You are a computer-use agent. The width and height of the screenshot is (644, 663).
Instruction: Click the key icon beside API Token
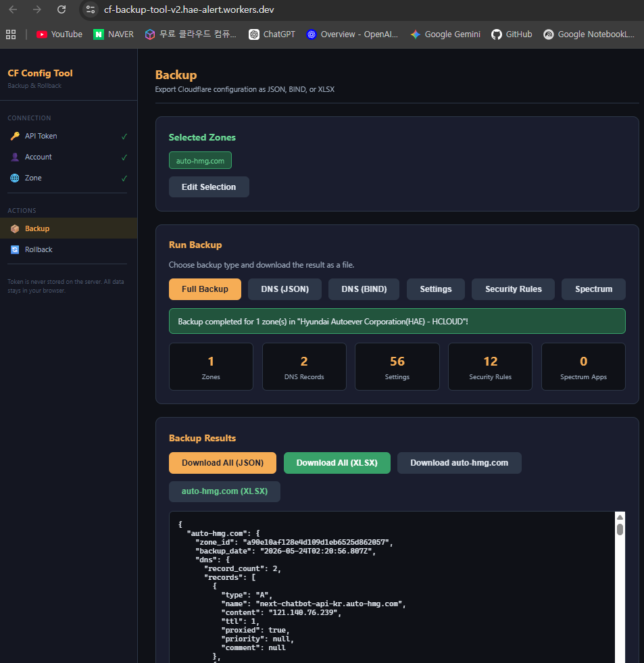(15, 136)
